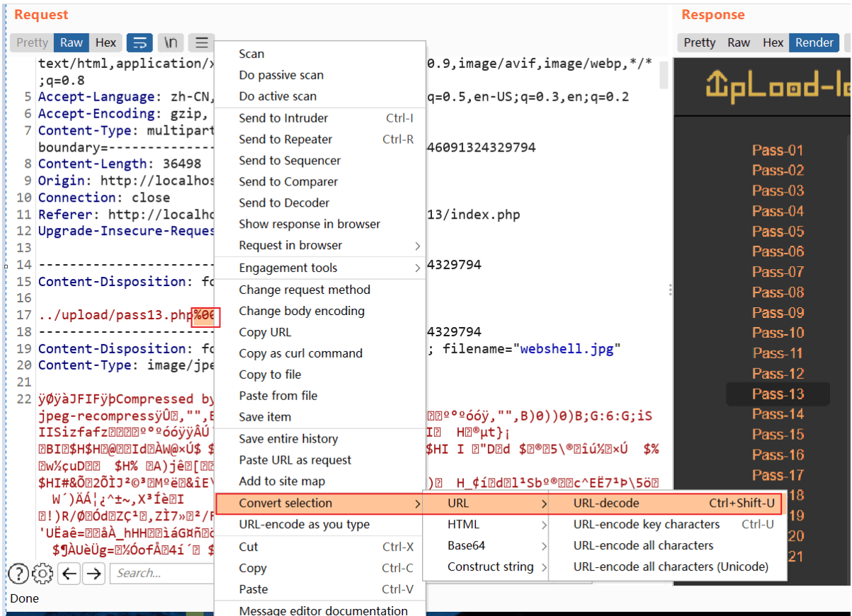The width and height of the screenshot is (852, 616).
Task: Select Copy as curl command
Action: (320, 353)
